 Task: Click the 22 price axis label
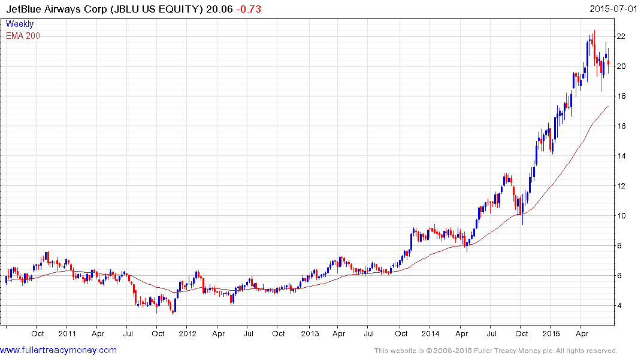pos(621,36)
